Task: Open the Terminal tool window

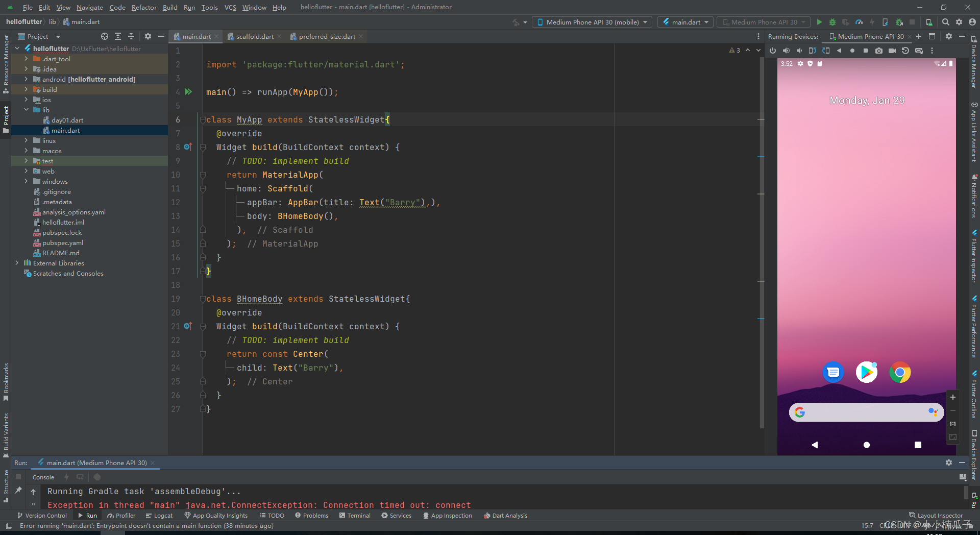Action: point(355,516)
